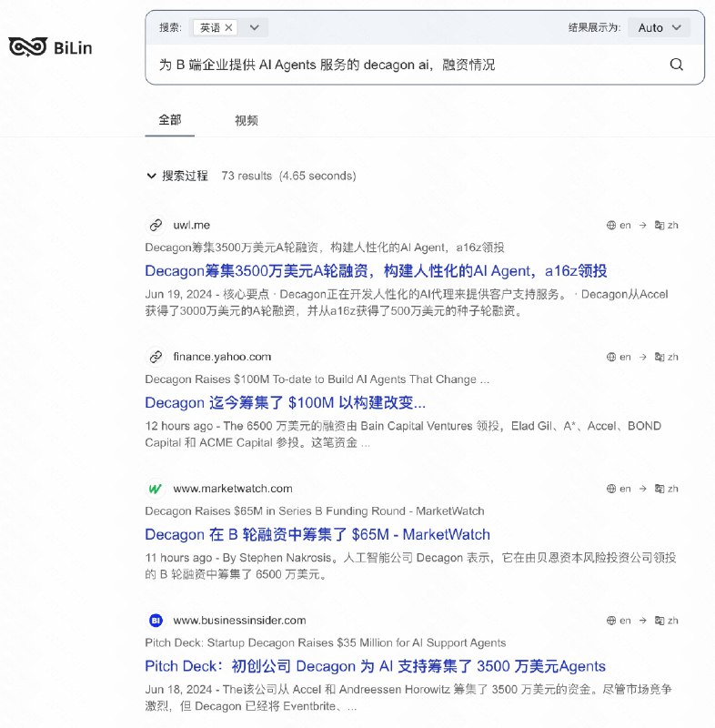Click the www.marketwatch.com source domain

[x=233, y=489]
